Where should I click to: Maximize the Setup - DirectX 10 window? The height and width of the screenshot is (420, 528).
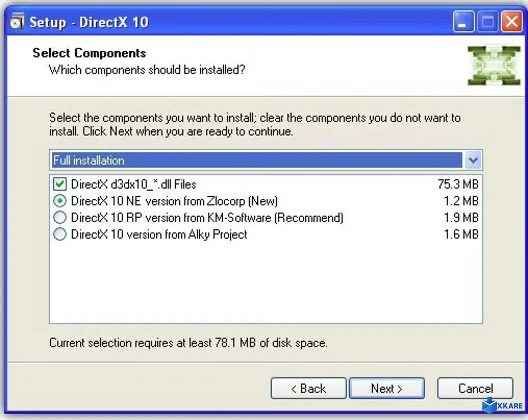click(487, 22)
